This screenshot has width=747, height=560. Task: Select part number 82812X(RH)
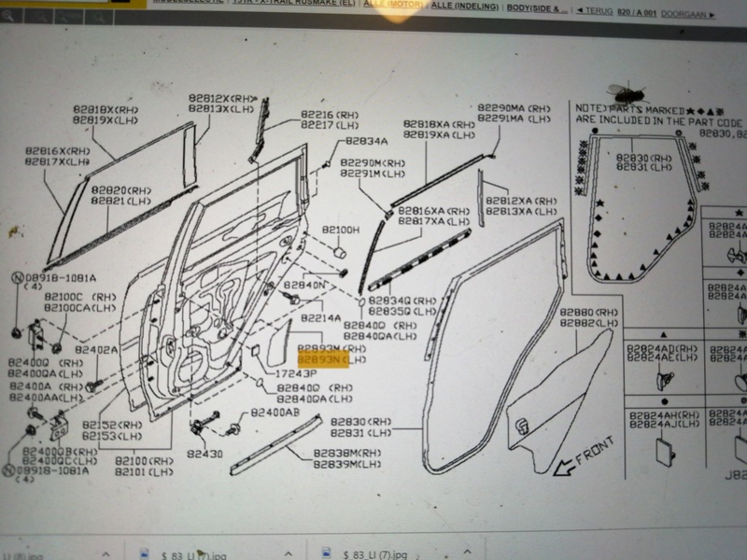pyautogui.click(x=221, y=99)
